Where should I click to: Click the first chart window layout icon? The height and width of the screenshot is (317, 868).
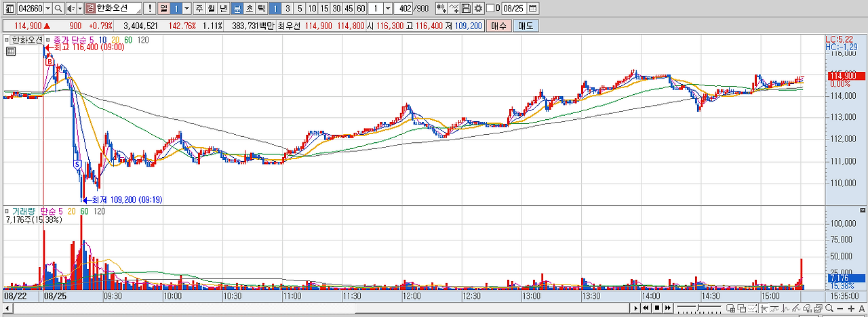730,308
